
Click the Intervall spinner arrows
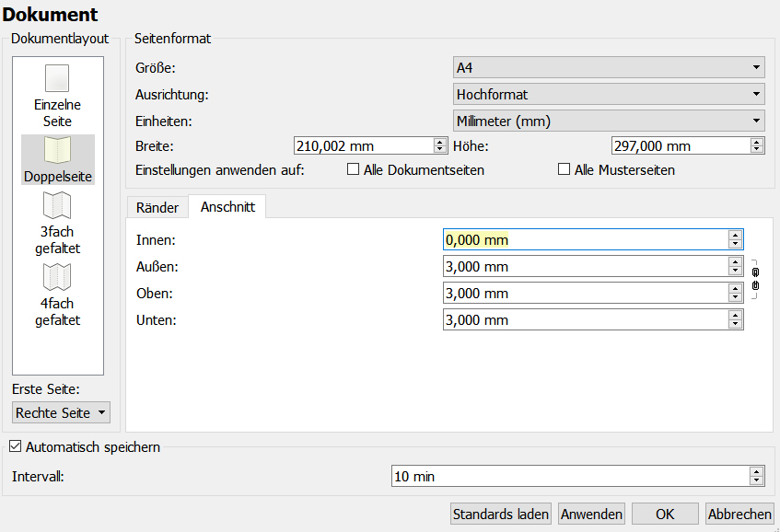(x=757, y=477)
